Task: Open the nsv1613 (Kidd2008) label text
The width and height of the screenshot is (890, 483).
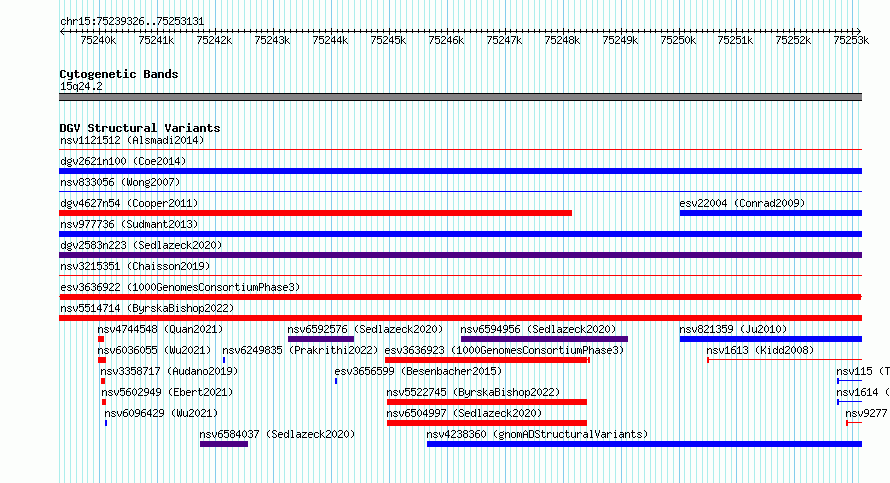Action: coord(760,350)
